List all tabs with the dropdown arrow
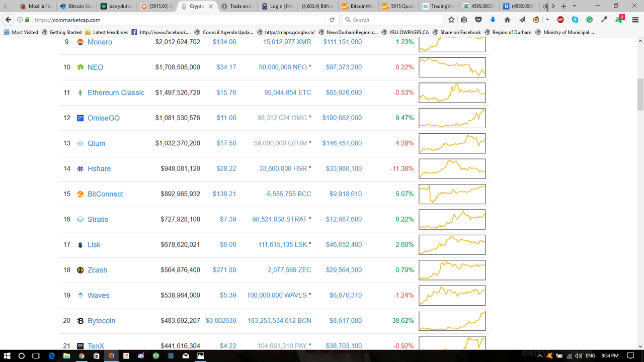 click(575, 6)
